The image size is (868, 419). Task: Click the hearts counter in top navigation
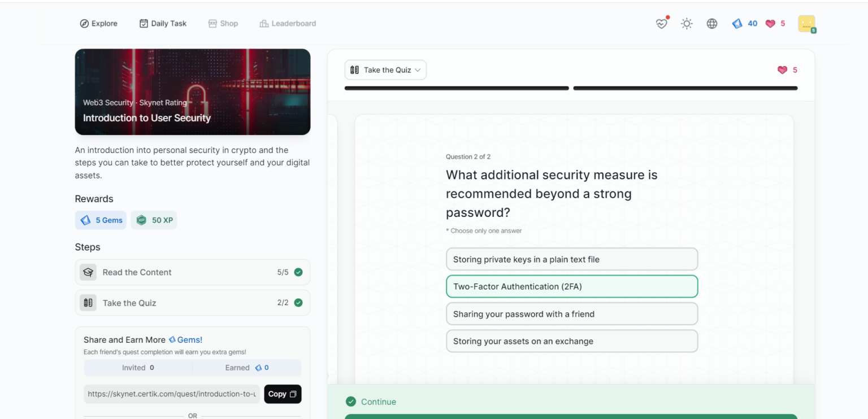pyautogui.click(x=775, y=24)
